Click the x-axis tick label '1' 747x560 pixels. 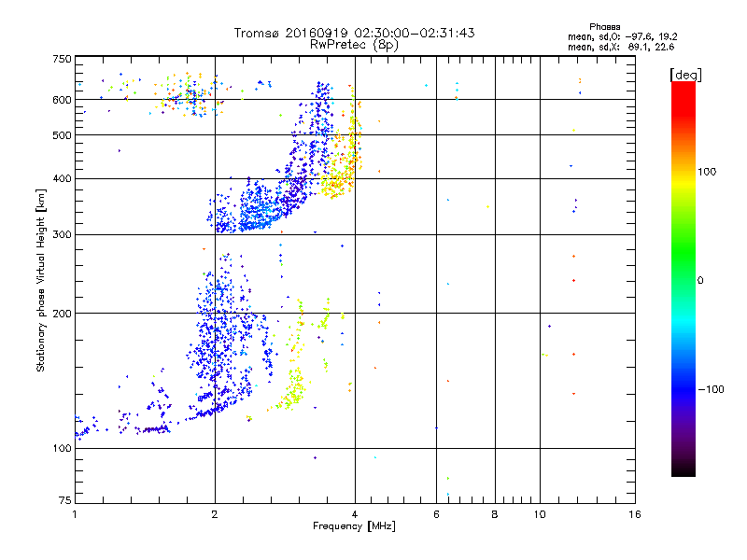click(x=75, y=514)
